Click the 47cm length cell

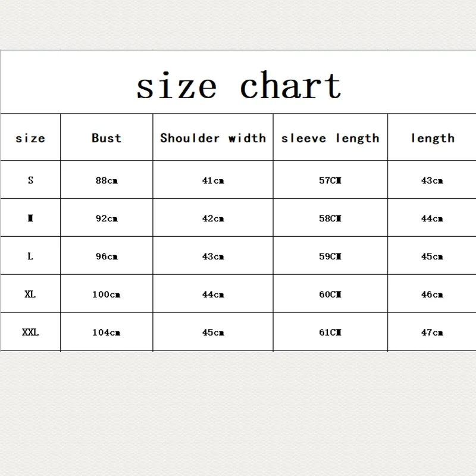[432, 332]
